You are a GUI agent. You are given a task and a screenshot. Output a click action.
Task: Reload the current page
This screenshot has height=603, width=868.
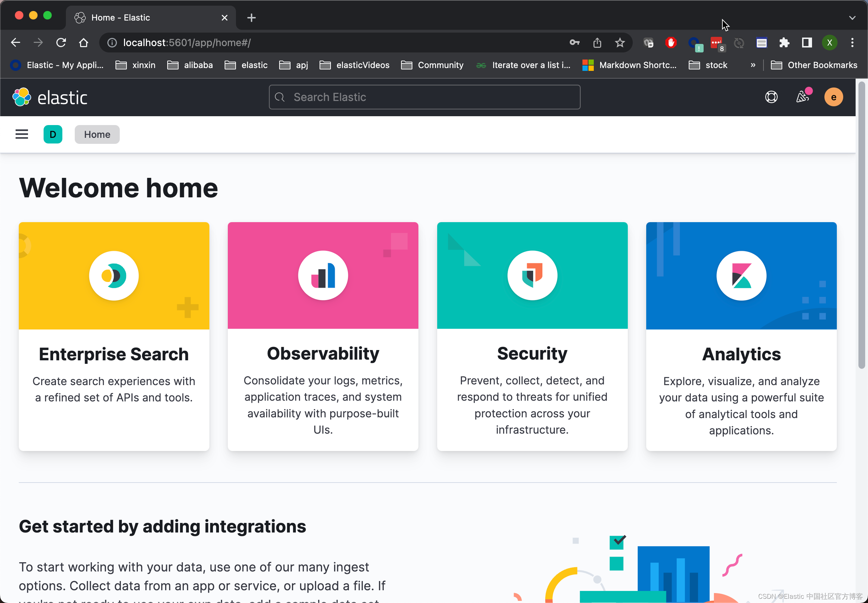point(61,43)
